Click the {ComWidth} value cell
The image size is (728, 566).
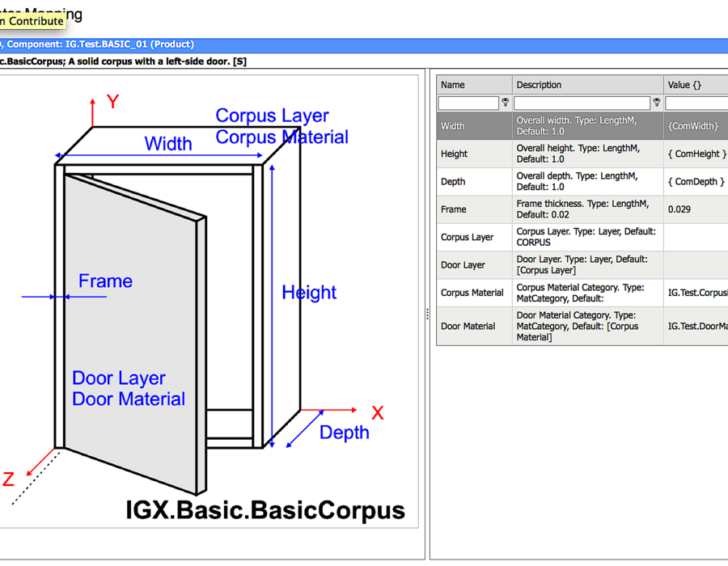(696, 125)
